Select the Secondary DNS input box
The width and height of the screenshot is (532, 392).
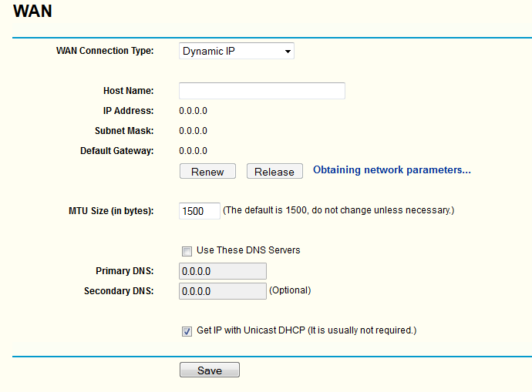[x=222, y=291]
